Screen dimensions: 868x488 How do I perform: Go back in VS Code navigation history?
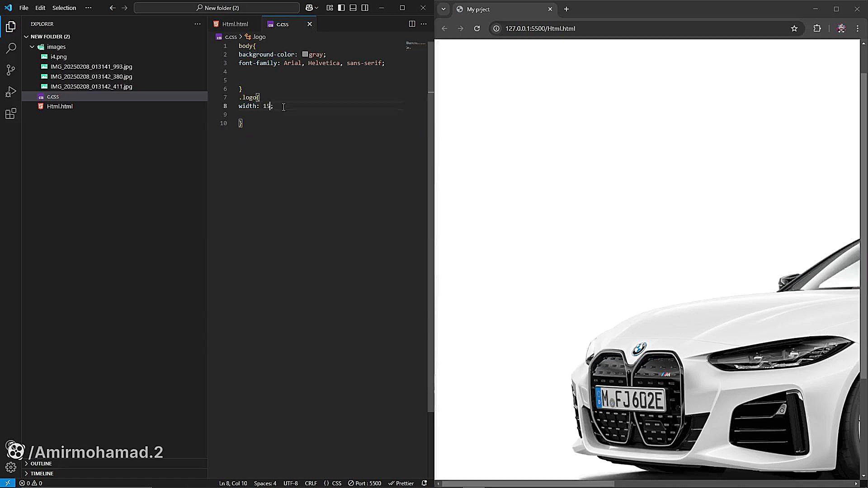[113, 8]
